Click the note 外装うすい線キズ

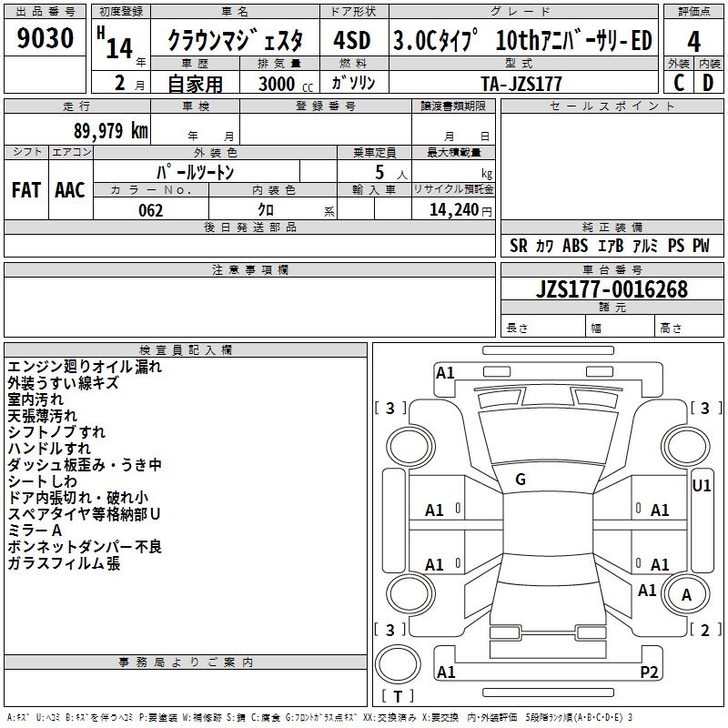pyautogui.click(x=63, y=383)
